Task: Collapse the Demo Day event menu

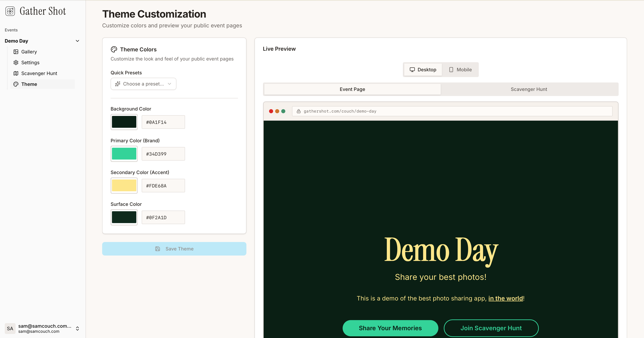Action: pos(77,41)
